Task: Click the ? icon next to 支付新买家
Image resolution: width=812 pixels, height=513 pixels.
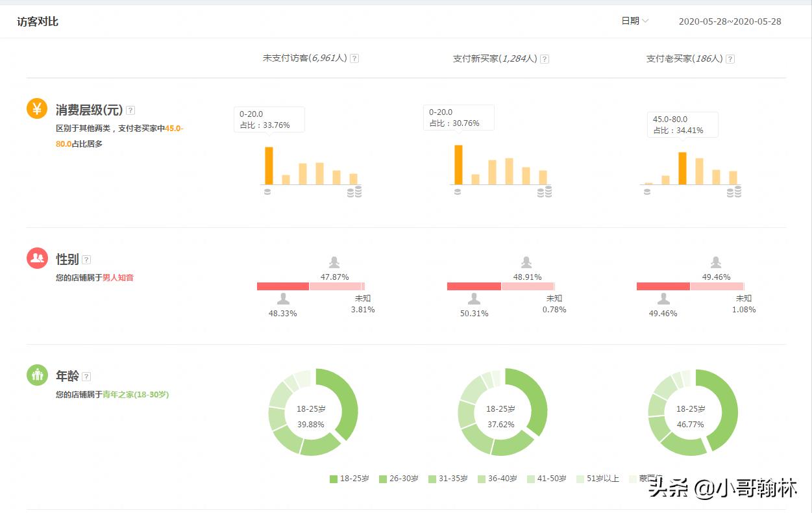Action: pyautogui.click(x=545, y=58)
